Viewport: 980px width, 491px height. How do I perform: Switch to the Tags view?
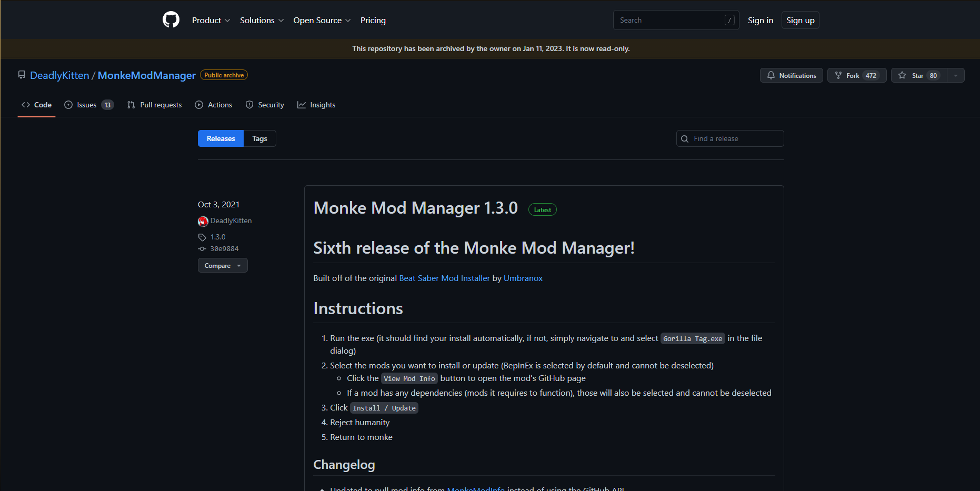[x=259, y=138]
